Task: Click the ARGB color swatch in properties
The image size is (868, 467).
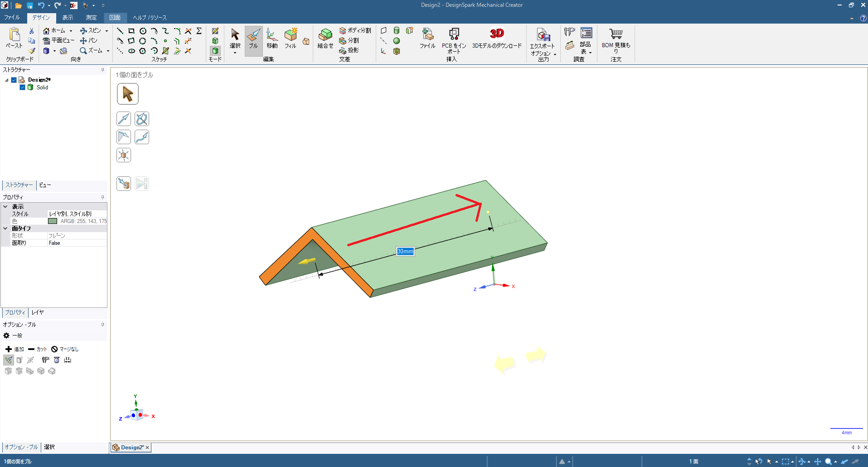Action: coord(53,221)
